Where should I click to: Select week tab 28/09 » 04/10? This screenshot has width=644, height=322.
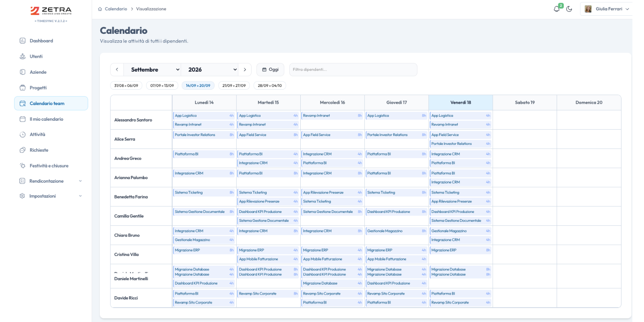coord(270,86)
